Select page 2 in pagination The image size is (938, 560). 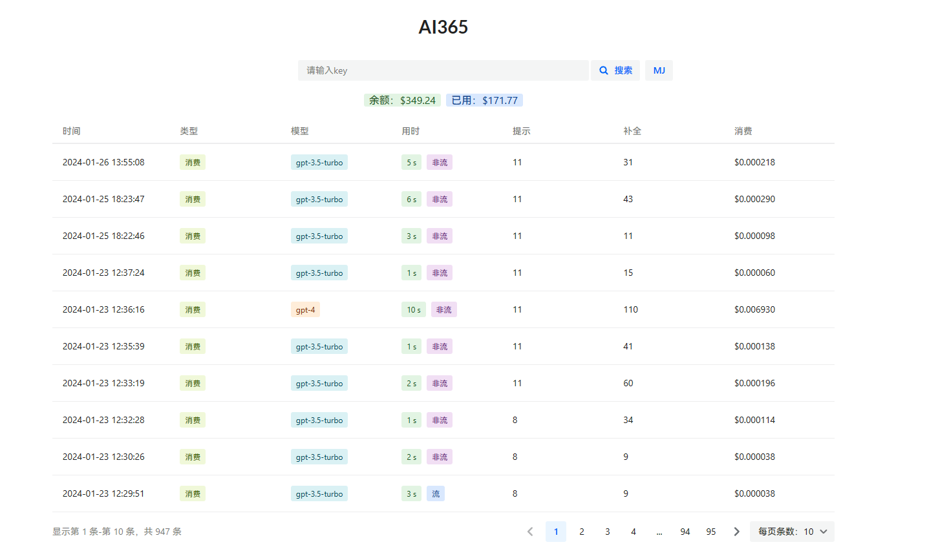pos(582,532)
